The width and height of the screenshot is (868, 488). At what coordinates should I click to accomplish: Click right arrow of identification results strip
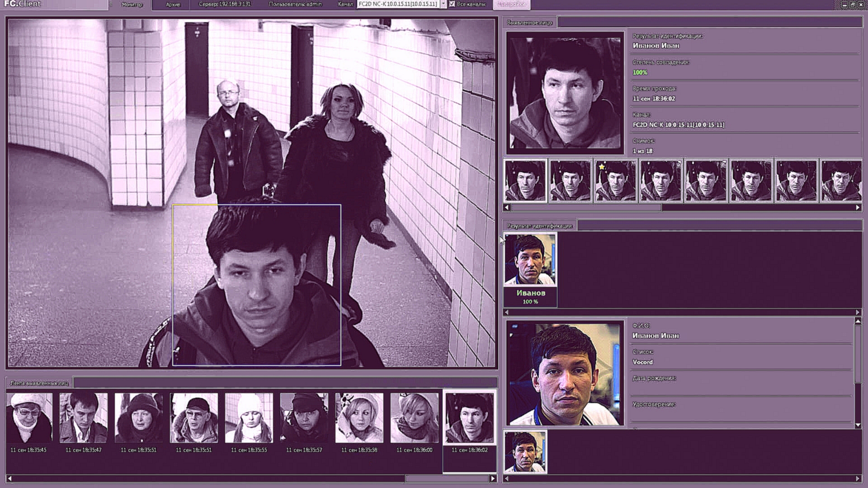[859, 312]
